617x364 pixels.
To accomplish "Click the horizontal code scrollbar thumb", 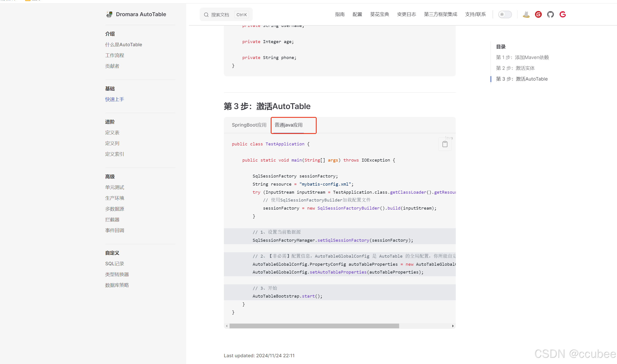I will click(x=314, y=326).
